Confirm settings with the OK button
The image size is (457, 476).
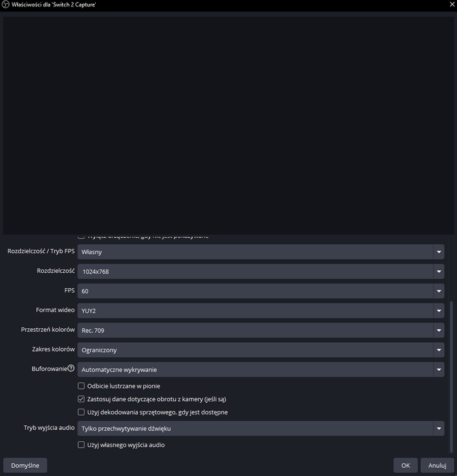tap(406, 465)
